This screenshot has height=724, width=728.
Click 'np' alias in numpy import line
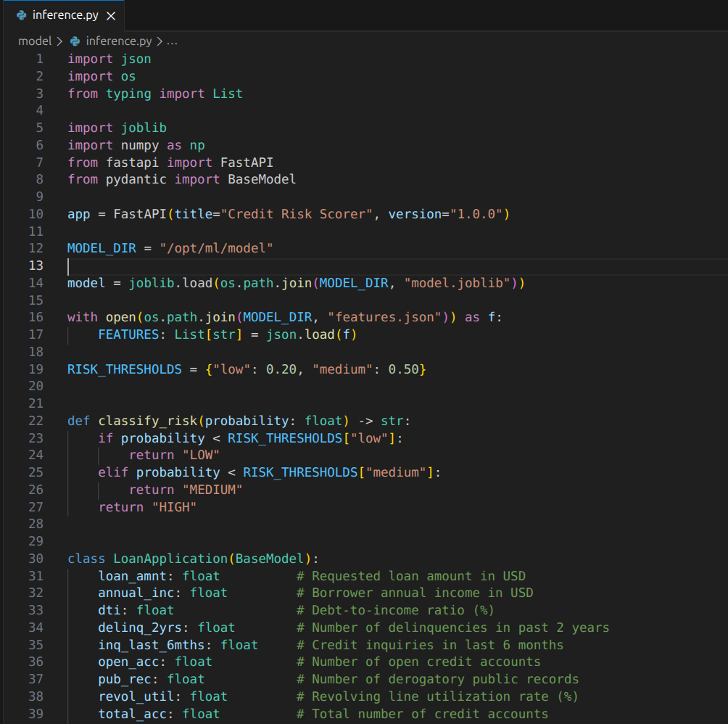click(197, 145)
